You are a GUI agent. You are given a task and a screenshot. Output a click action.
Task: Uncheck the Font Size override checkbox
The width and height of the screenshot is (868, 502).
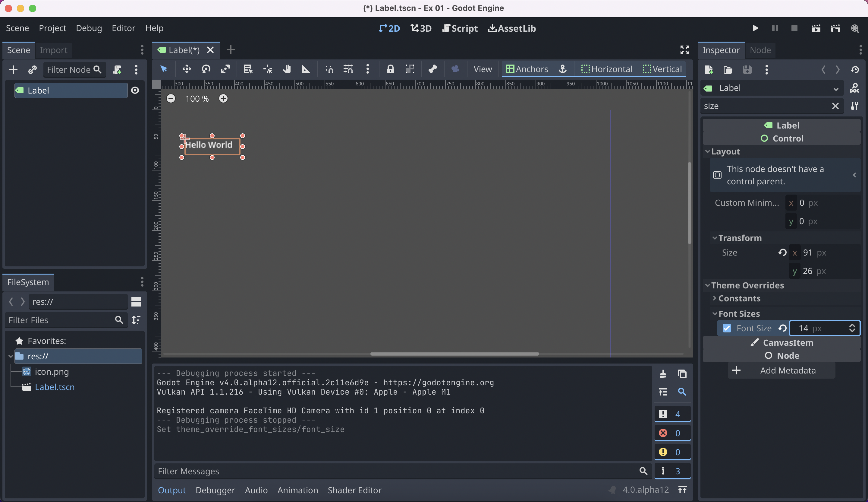point(727,328)
